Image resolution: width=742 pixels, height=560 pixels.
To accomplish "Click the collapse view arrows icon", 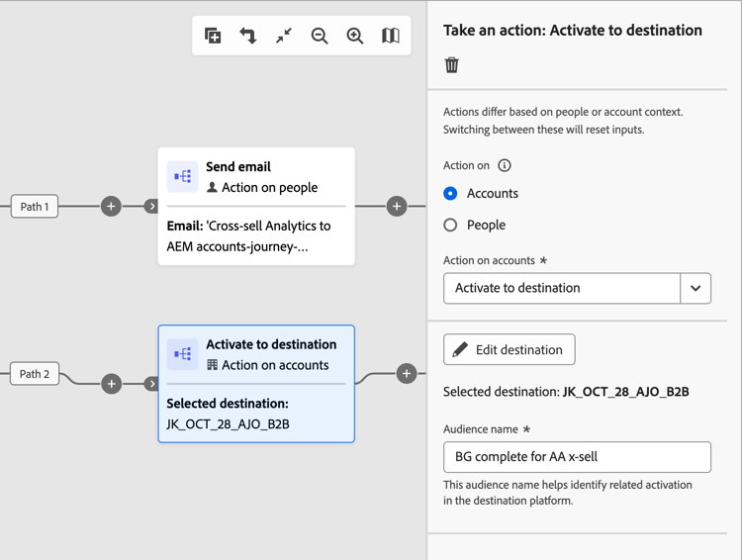I will pos(284,36).
